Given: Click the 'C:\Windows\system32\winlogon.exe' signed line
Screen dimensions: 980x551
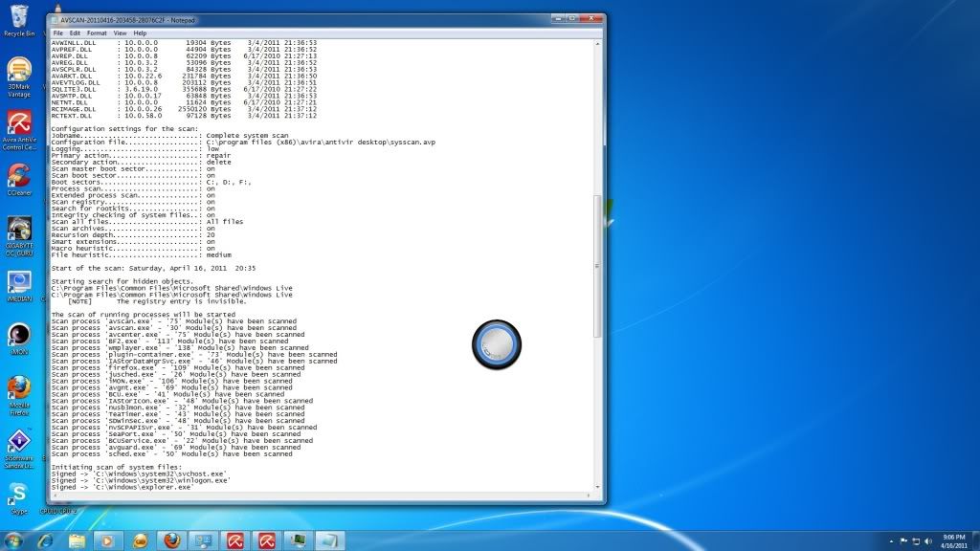Looking at the screenshot, I should tap(141, 480).
